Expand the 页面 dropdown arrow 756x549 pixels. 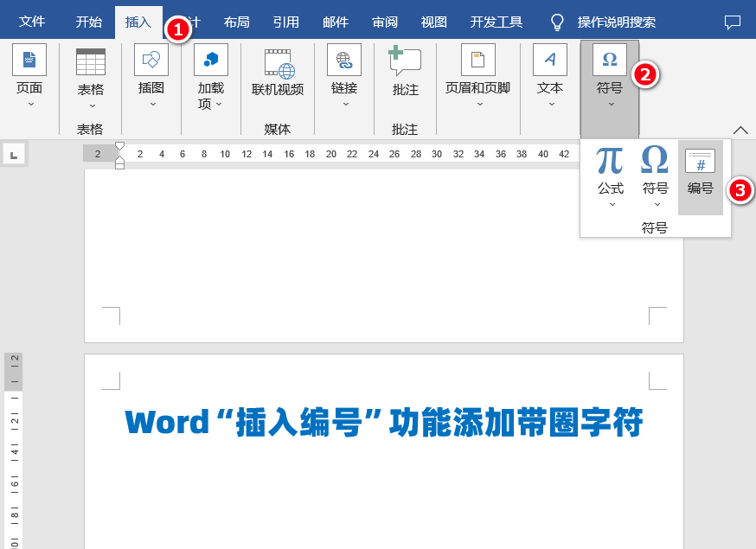tap(31, 105)
